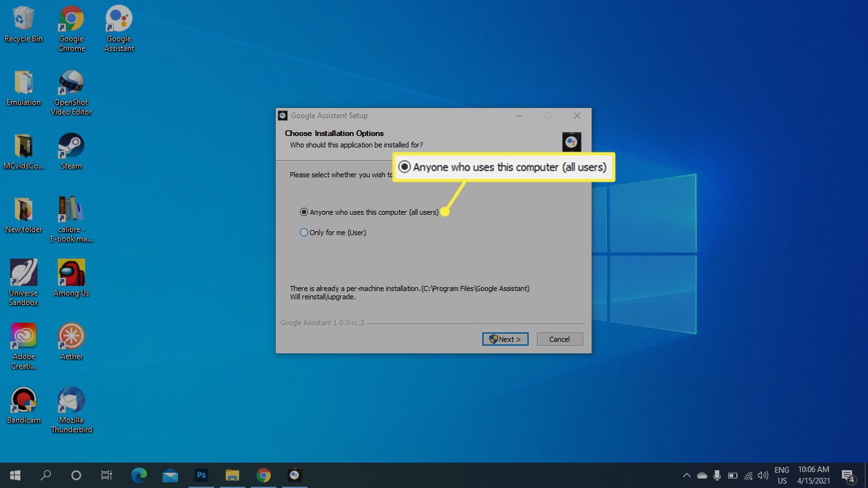Open the notification Action Center
Image resolution: width=868 pixels, height=488 pixels.
pyautogui.click(x=848, y=475)
